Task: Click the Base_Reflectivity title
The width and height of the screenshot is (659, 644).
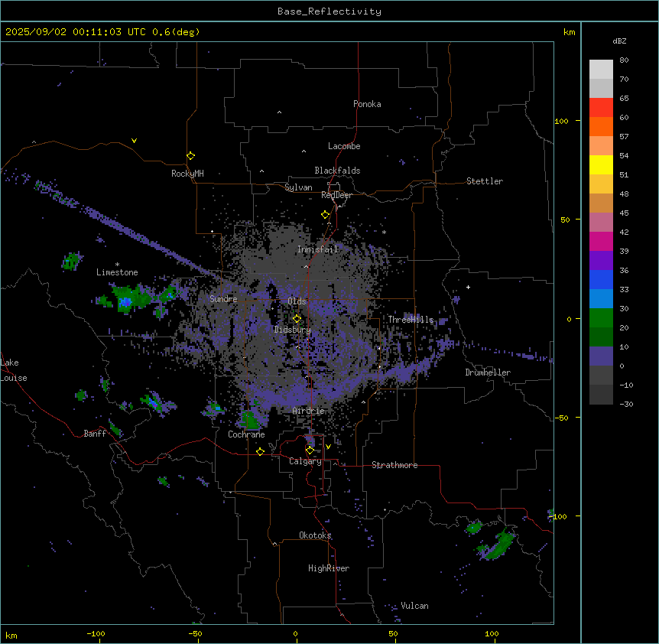Action: tap(329, 11)
